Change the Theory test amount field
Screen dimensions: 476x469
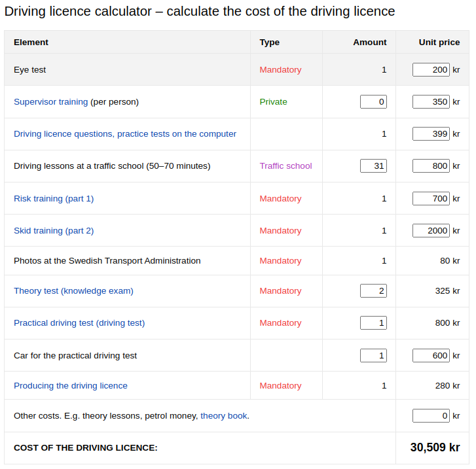tap(373, 291)
